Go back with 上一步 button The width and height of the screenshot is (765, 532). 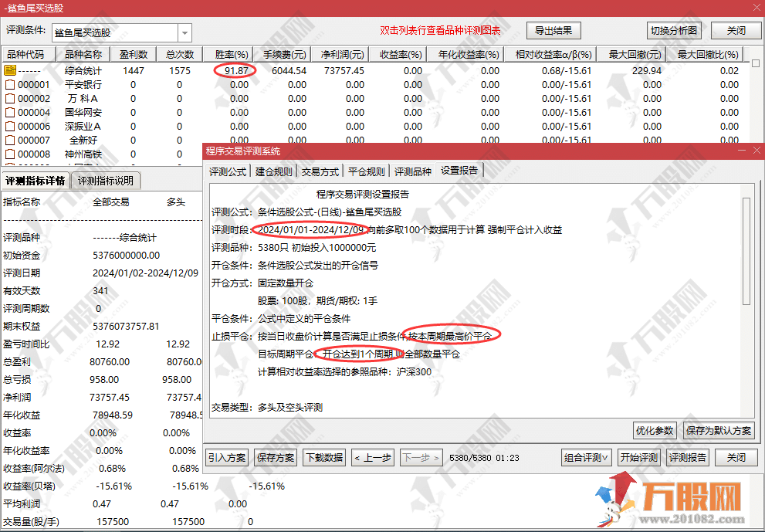[x=373, y=458]
